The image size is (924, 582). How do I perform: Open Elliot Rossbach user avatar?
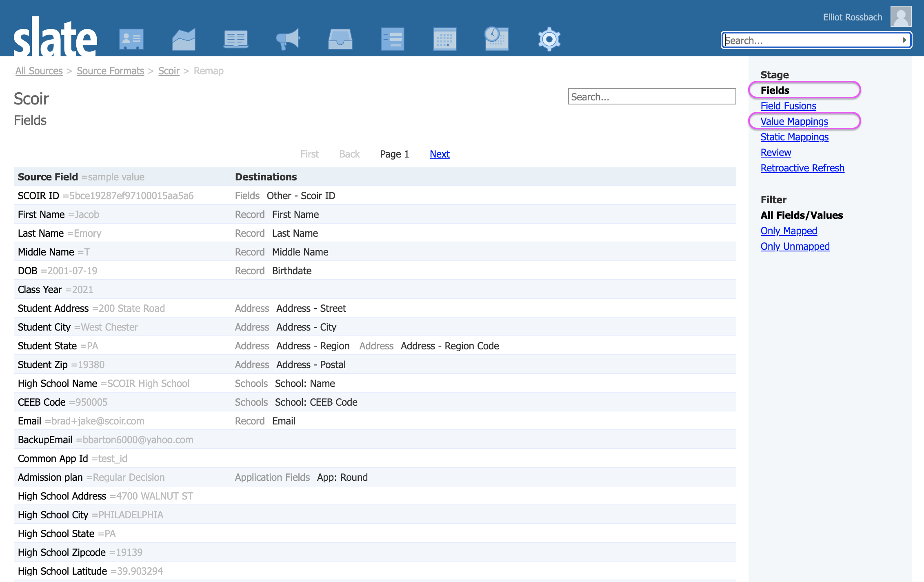(901, 17)
